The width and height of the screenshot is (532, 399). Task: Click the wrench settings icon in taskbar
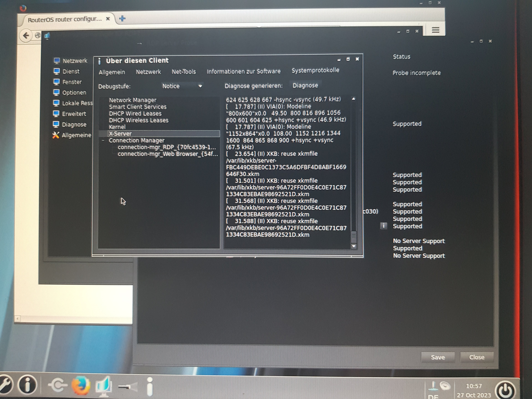pos(5,385)
